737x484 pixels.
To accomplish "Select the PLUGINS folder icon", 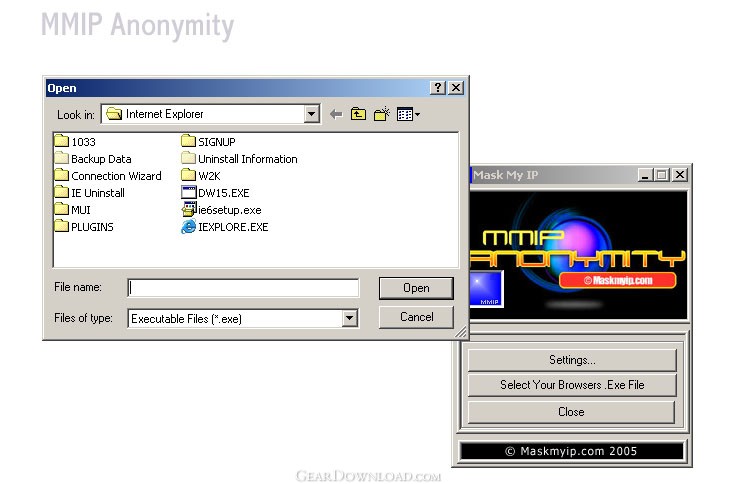I will tap(62, 226).
